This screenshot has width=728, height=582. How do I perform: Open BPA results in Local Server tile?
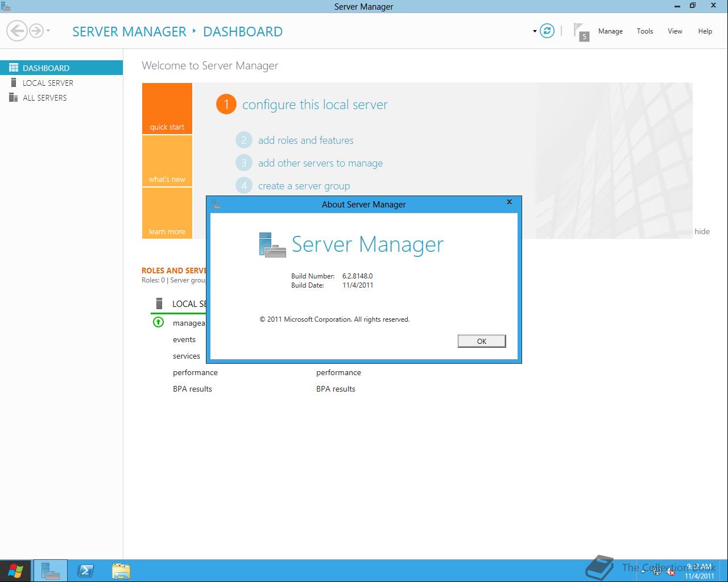click(x=192, y=389)
